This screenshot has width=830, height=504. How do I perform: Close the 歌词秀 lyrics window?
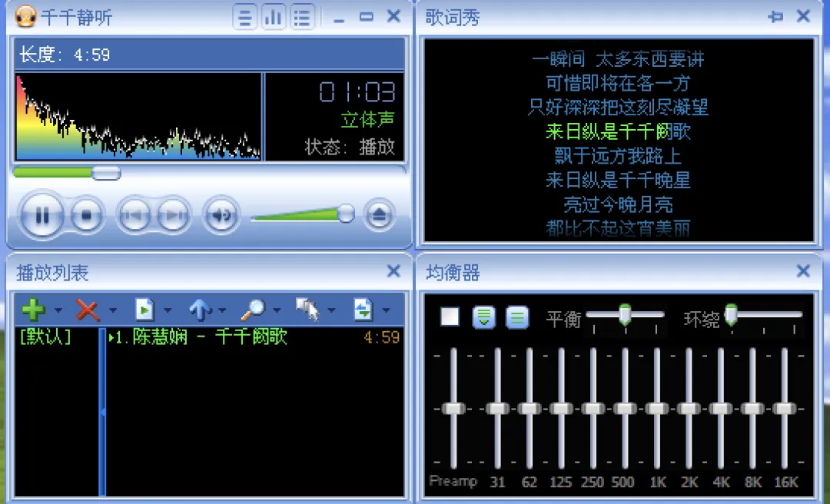pyautogui.click(x=804, y=16)
